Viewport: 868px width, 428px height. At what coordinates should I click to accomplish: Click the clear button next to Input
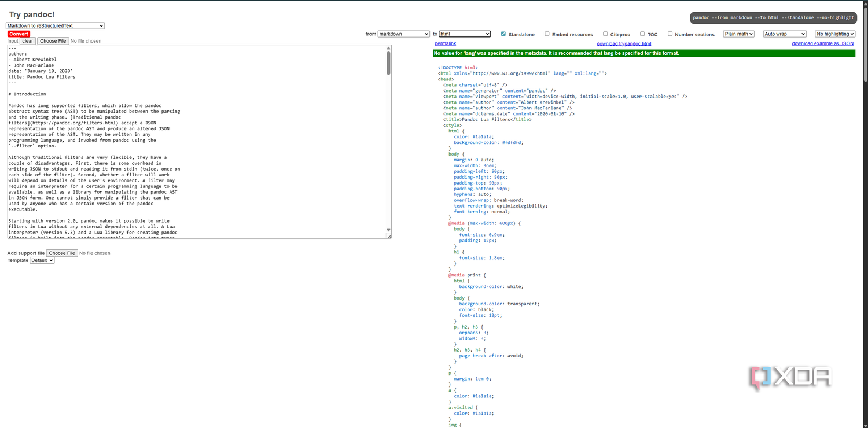[28, 41]
